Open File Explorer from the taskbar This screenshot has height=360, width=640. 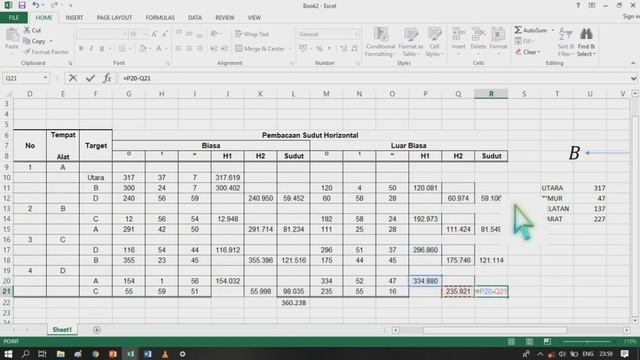[60, 354]
